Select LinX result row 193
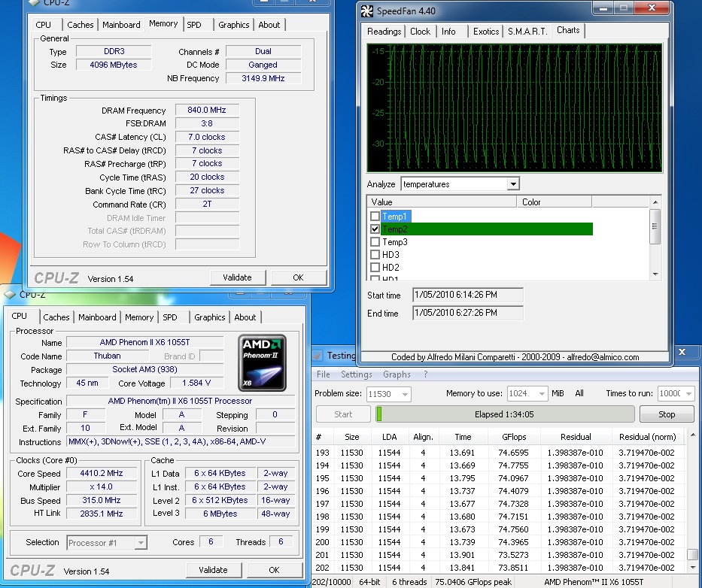This screenshot has width=702, height=588. click(498, 453)
